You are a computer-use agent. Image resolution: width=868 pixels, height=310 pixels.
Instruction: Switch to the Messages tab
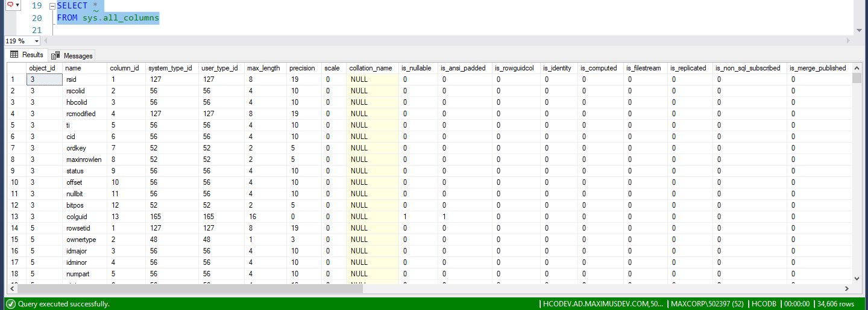(x=72, y=55)
